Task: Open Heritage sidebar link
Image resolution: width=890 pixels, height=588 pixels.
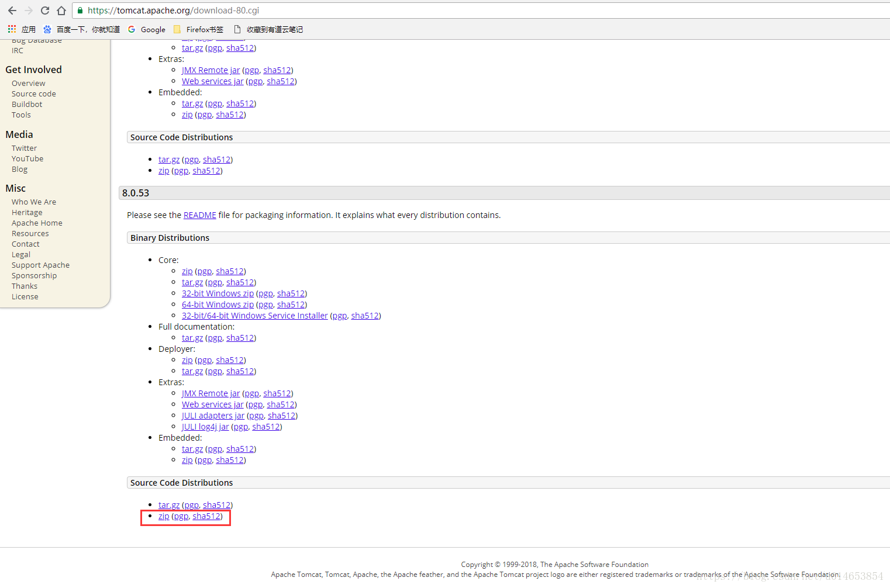Action: (x=27, y=213)
